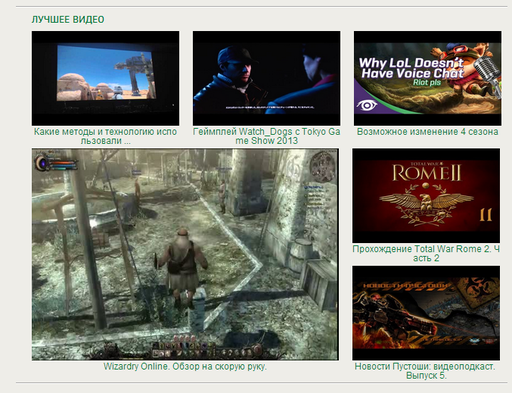Click the eye logo in the LoL thumbnail

pos(366,105)
